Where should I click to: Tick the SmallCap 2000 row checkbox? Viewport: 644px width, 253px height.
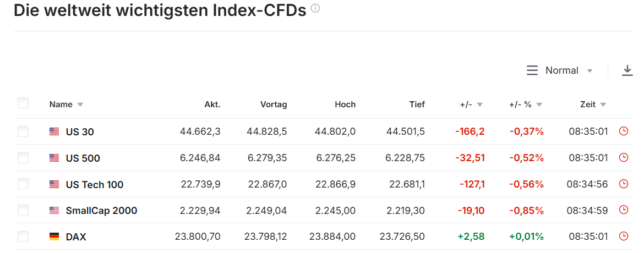23,210
